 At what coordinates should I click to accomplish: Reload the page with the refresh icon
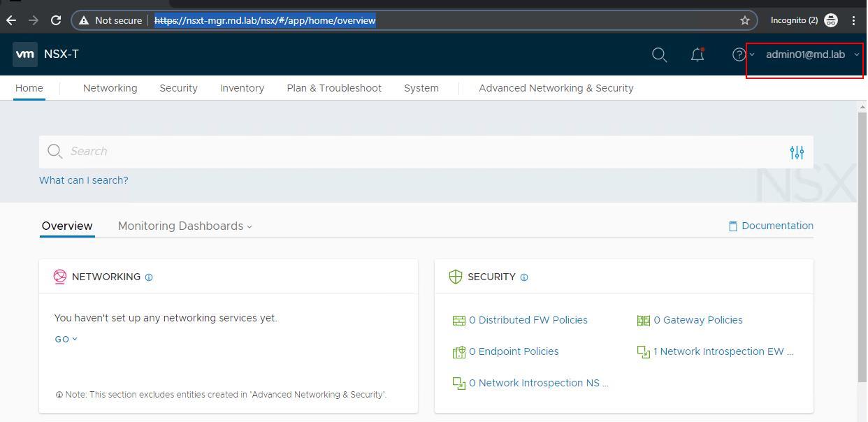(x=56, y=20)
